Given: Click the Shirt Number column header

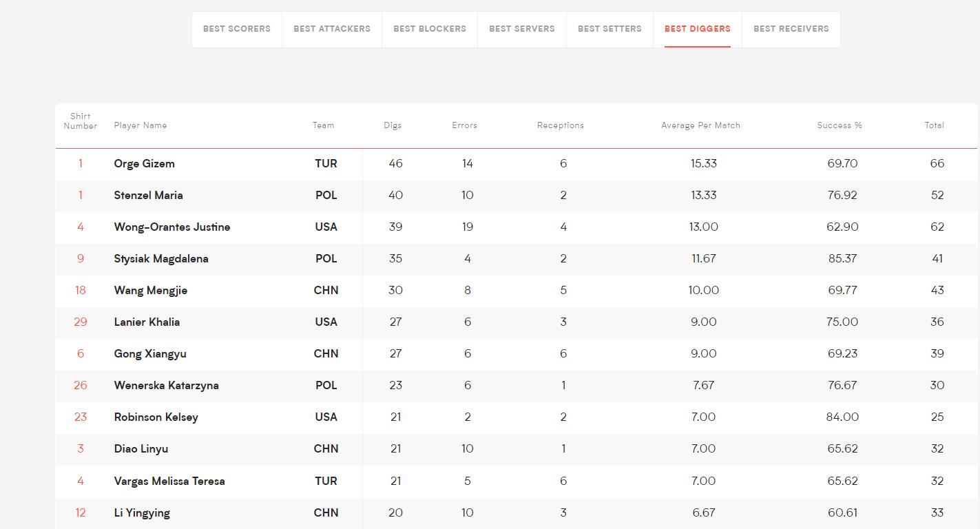Looking at the screenshot, I should click(81, 121).
